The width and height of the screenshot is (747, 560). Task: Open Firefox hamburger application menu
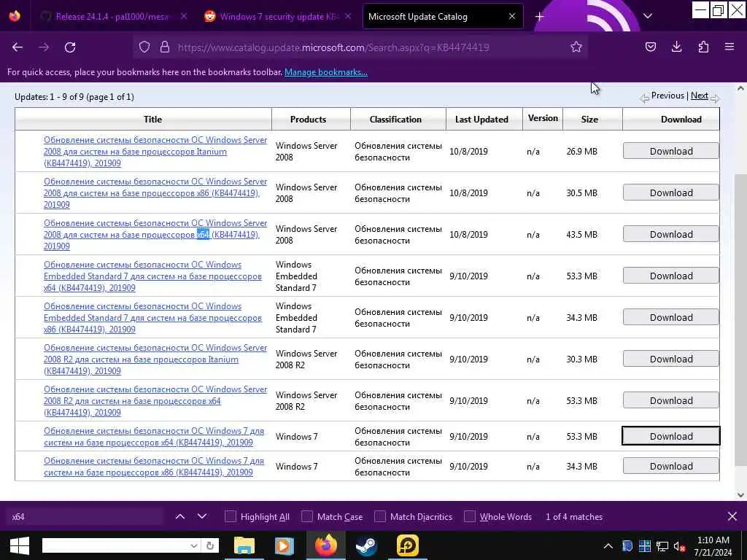click(x=729, y=47)
